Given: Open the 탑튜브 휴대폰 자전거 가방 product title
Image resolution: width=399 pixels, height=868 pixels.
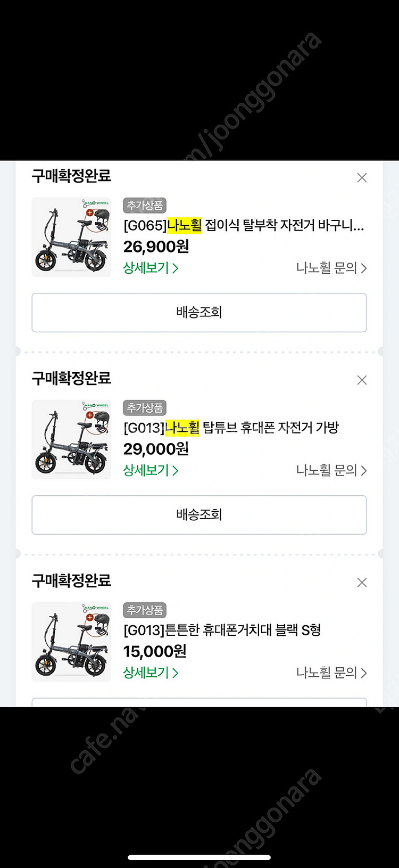Looking at the screenshot, I should coord(231,428).
